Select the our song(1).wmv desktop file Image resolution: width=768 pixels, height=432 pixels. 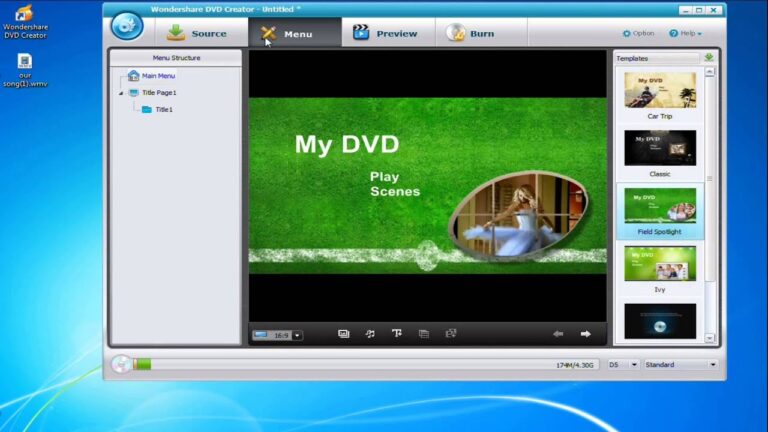point(25,71)
